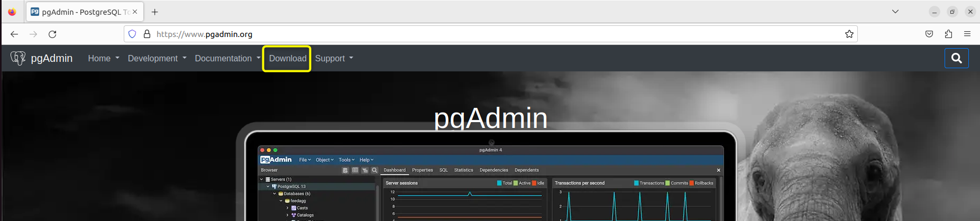Click the pgAdmin elephant logo
Viewport: 980px width, 221px height.
(18, 58)
